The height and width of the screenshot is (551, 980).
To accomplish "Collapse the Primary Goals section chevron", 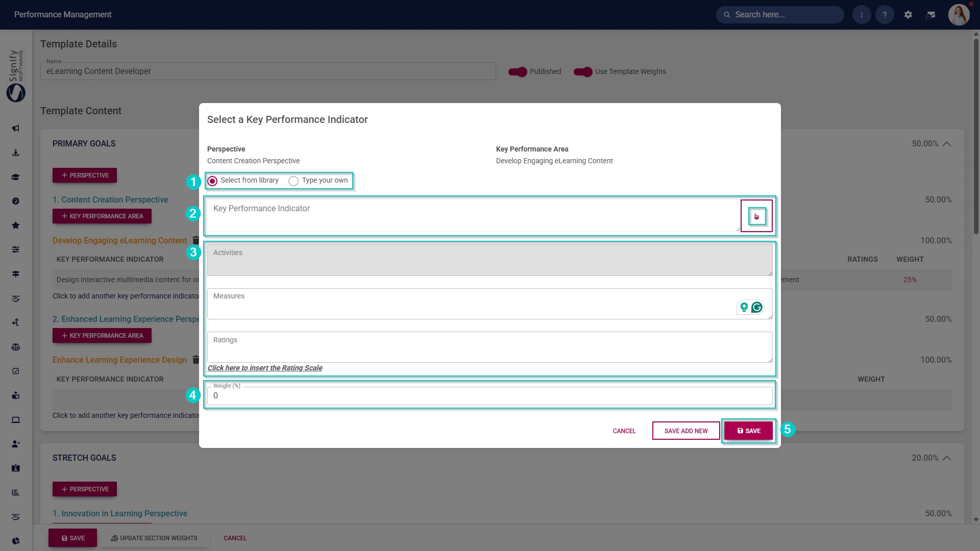I will 947,144.
